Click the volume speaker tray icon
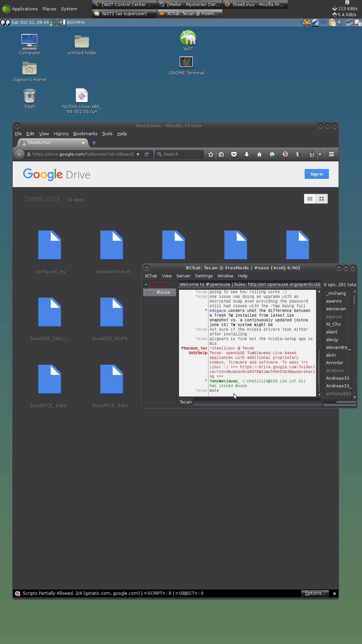The image size is (362, 644). point(340,22)
